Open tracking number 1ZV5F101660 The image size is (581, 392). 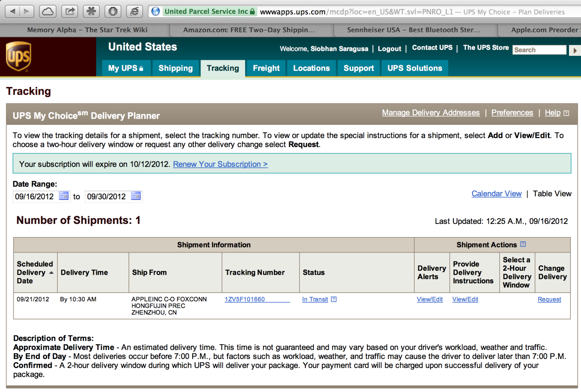(x=257, y=299)
